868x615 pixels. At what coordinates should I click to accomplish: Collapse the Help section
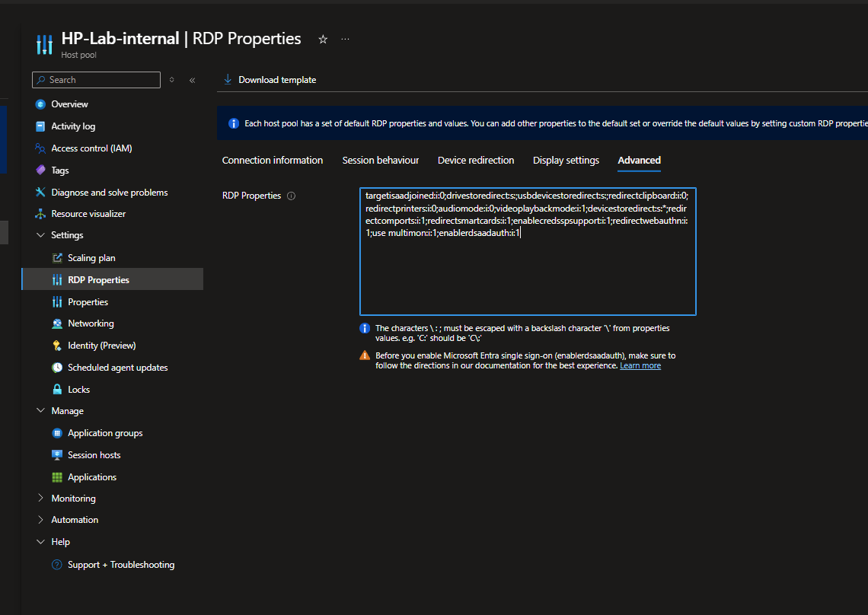coord(40,541)
